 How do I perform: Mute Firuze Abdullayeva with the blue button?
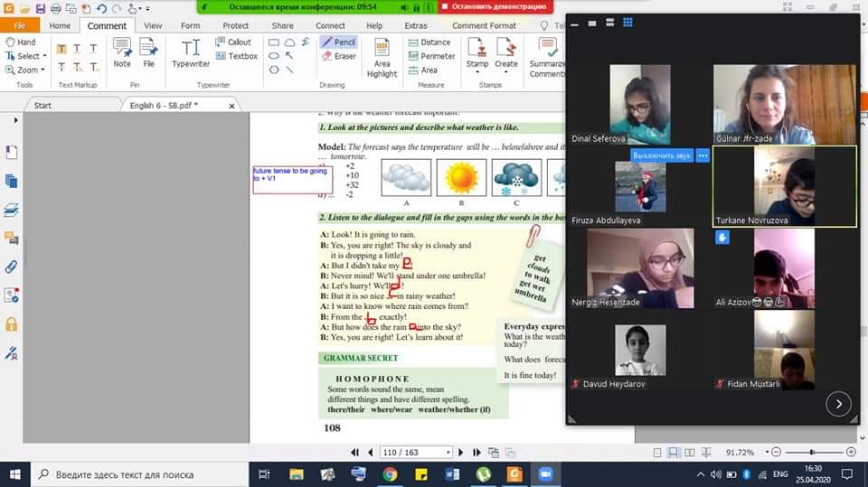(x=662, y=155)
